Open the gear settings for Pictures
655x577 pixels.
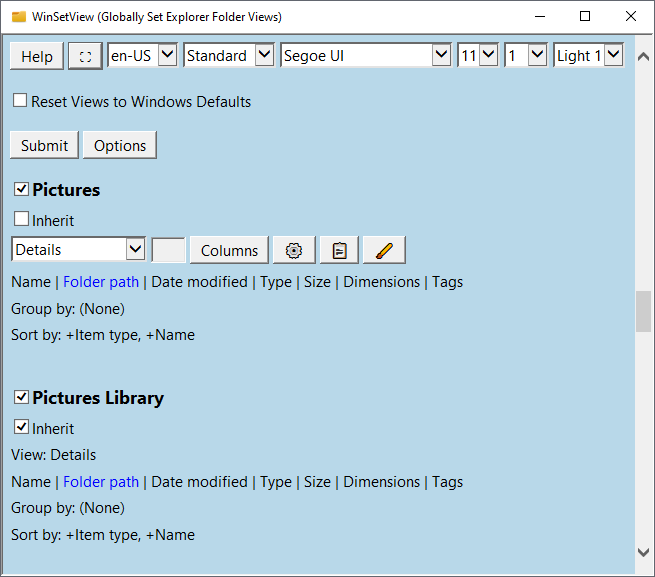pos(294,250)
